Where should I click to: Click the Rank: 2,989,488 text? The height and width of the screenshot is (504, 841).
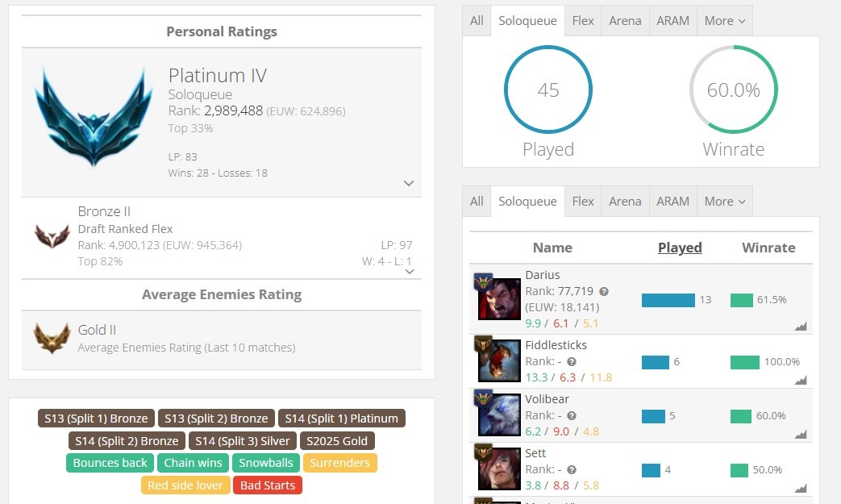pyautogui.click(x=215, y=111)
